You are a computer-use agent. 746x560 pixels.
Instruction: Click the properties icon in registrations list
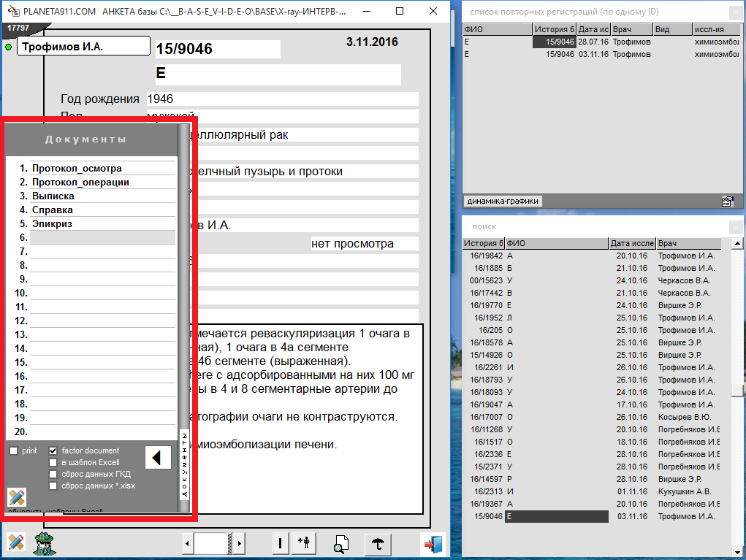click(x=727, y=202)
